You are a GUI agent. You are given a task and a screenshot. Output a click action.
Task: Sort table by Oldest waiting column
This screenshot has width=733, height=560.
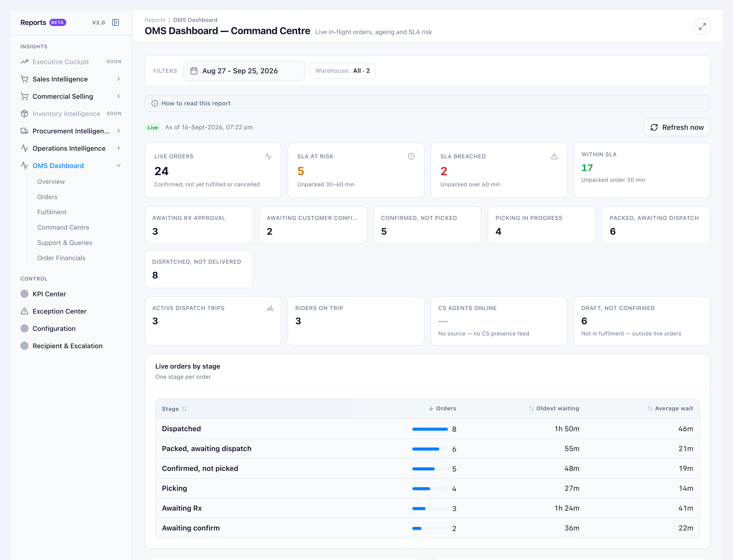tap(554, 408)
